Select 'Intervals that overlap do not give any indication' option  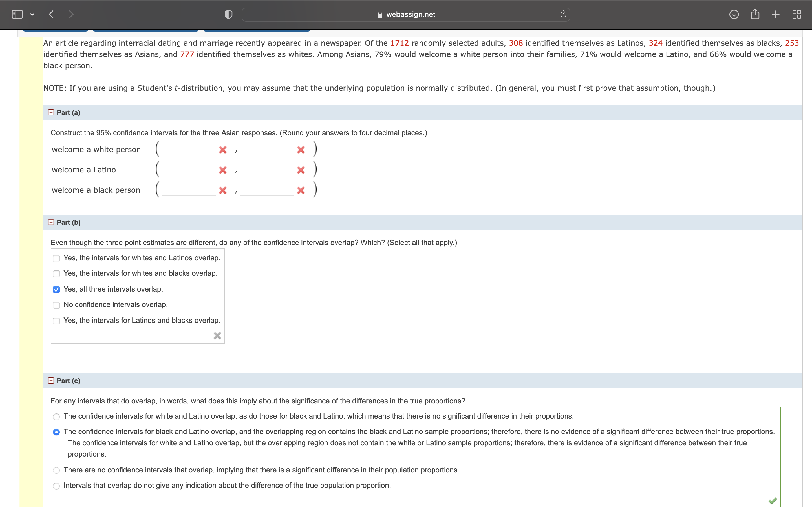[56, 486]
